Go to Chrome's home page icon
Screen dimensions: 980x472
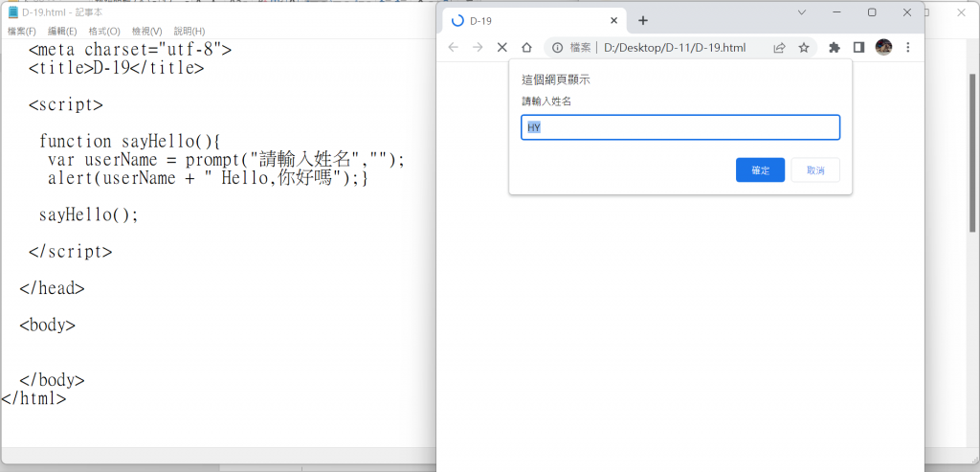click(527, 48)
